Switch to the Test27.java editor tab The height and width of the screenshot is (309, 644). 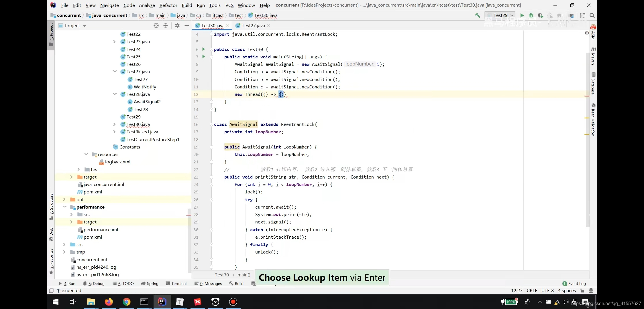[253, 25]
